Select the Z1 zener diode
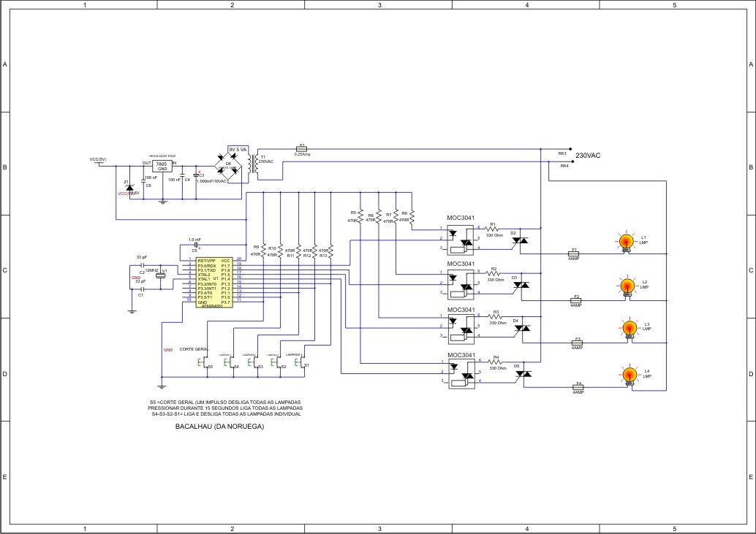Viewport: 756px width, 534px height. click(129, 188)
